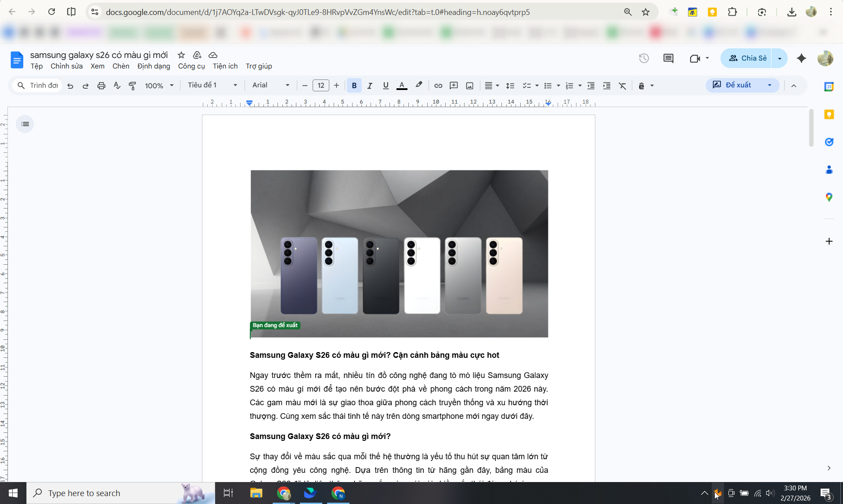
Task: Click the Print icon
Action: 101,86
